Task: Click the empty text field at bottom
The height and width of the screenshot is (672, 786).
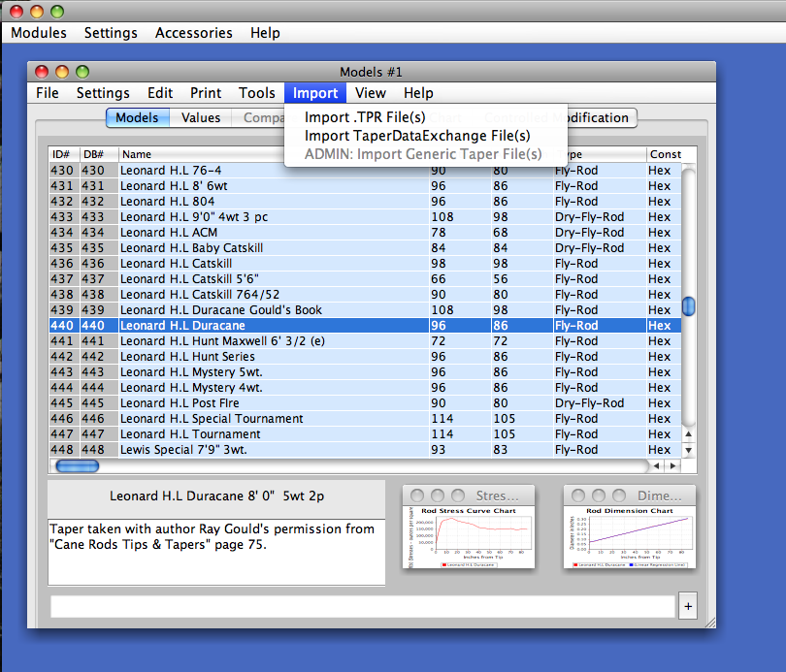Action: coord(362,606)
